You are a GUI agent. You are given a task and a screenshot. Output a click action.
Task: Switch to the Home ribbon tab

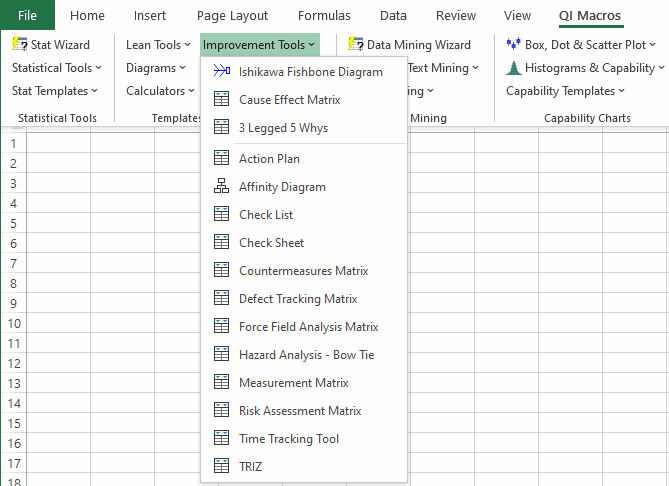87,16
